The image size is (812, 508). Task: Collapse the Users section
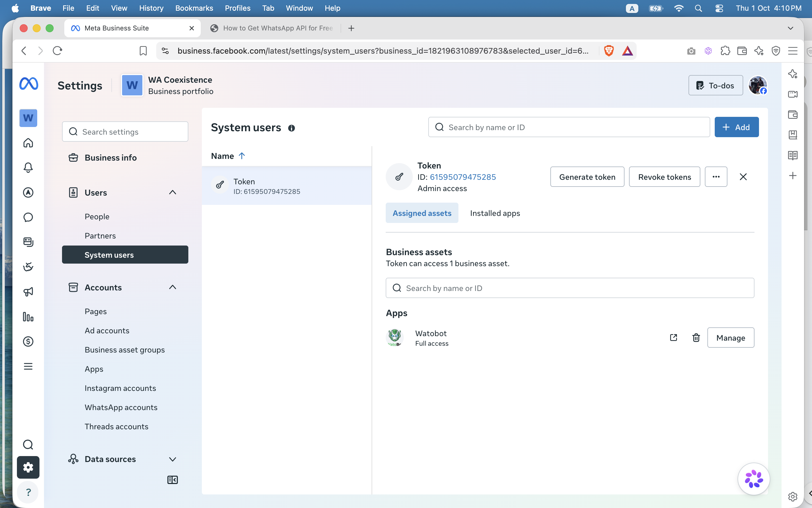point(173,192)
